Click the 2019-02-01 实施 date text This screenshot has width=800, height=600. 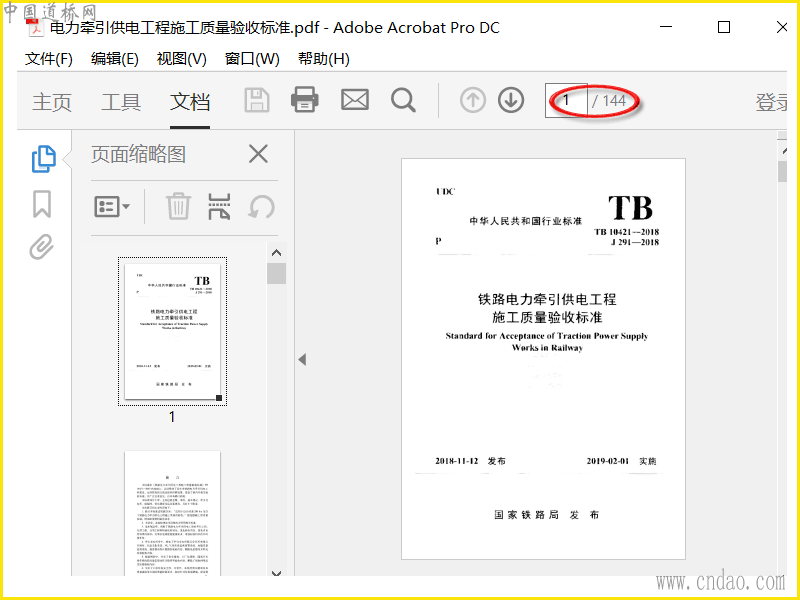621,461
